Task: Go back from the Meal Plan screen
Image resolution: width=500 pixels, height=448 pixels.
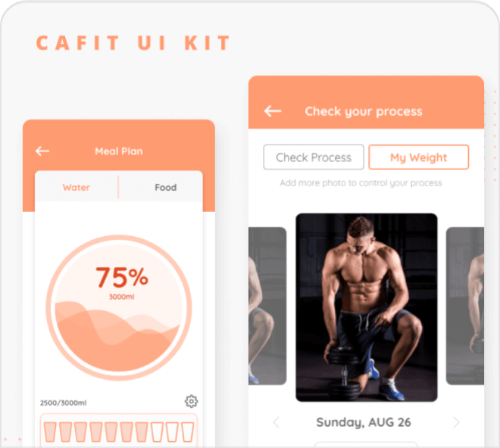Action: [42, 151]
